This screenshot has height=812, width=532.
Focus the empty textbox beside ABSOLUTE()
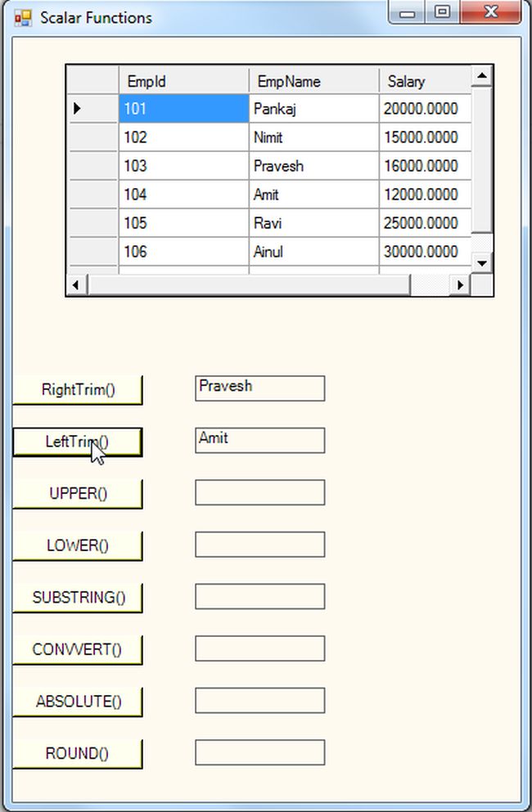pyautogui.click(x=260, y=700)
